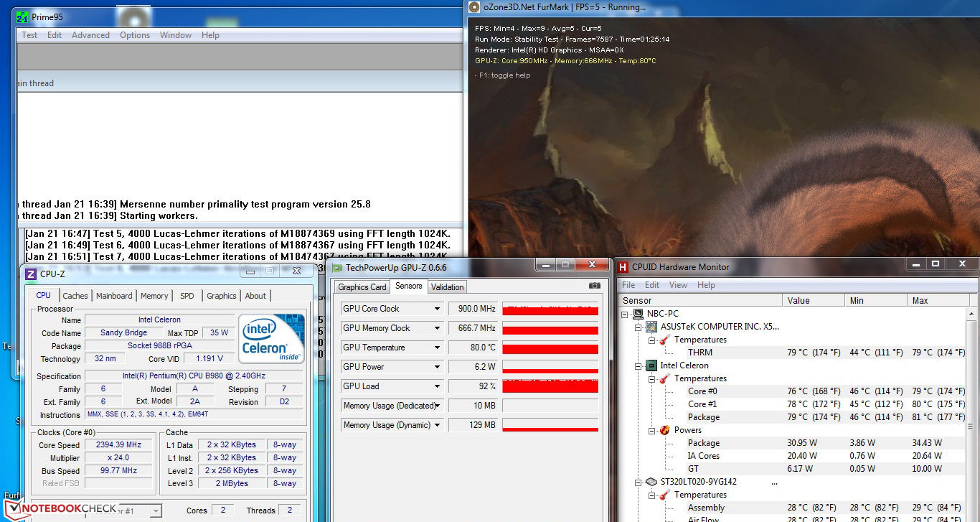The image size is (980, 522).
Task: Open the File menu in Hardware Monitor
Action: (x=628, y=285)
